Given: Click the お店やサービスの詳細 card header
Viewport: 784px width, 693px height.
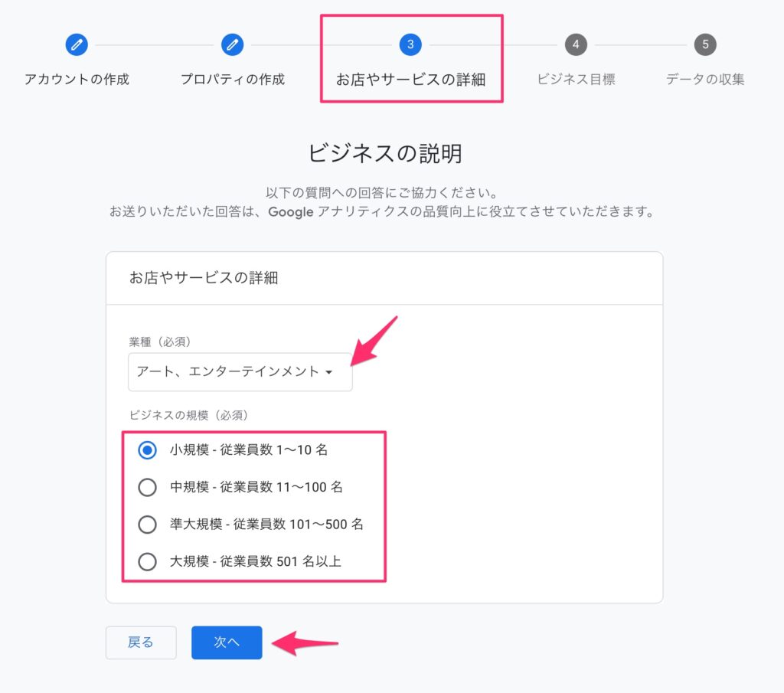Looking at the screenshot, I should 204,278.
